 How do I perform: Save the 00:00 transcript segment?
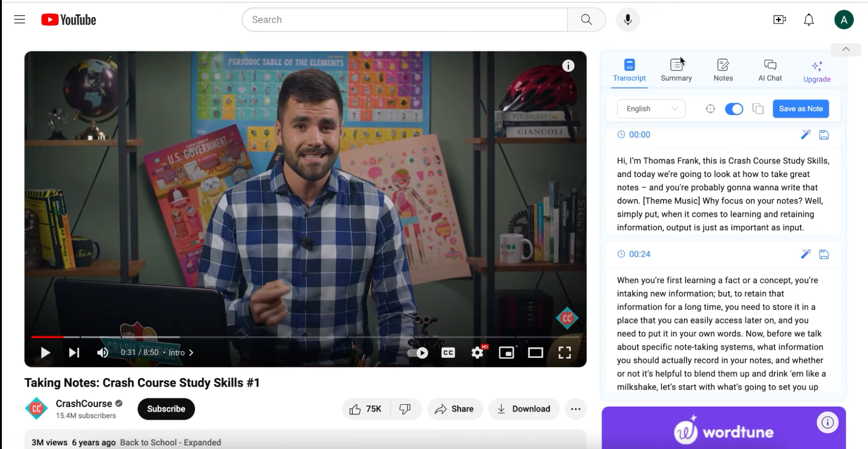point(824,135)
